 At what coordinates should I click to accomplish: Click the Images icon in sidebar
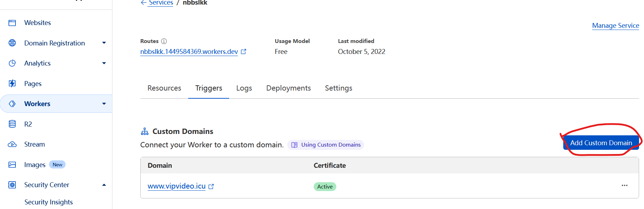tap(12, 165)
